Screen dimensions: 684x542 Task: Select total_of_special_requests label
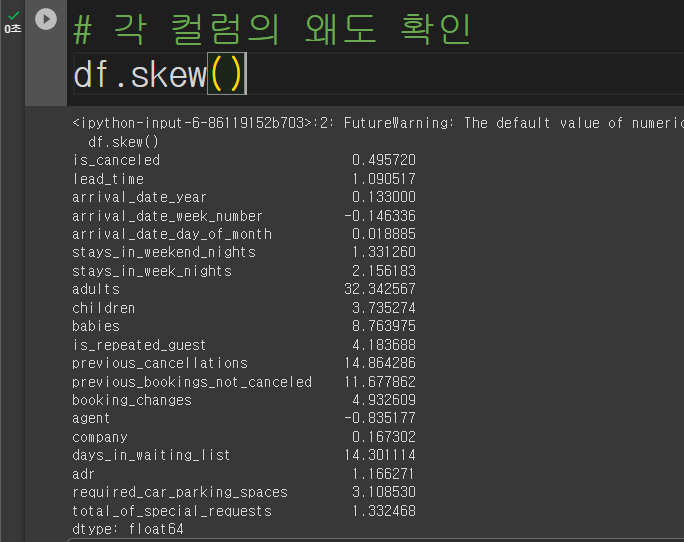tap(172, 511)
